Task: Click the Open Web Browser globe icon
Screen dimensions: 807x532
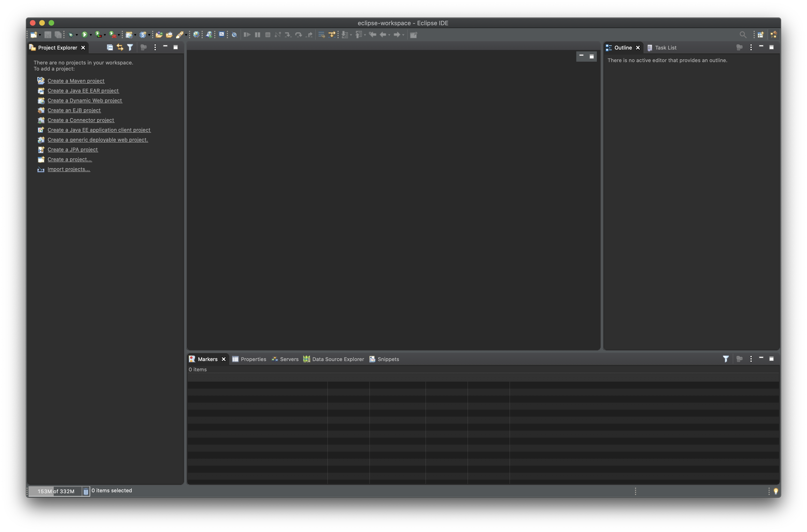Action: [x=196, y=35]
